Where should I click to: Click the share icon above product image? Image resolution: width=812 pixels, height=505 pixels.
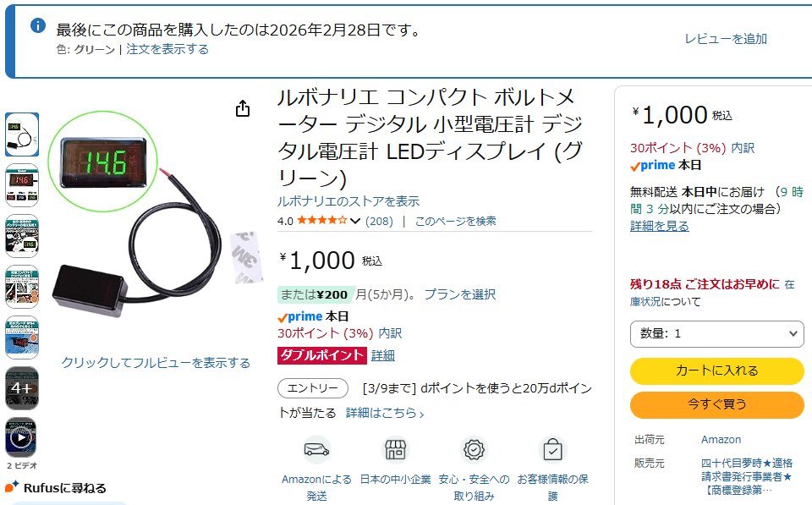click(x=243, y=108)
